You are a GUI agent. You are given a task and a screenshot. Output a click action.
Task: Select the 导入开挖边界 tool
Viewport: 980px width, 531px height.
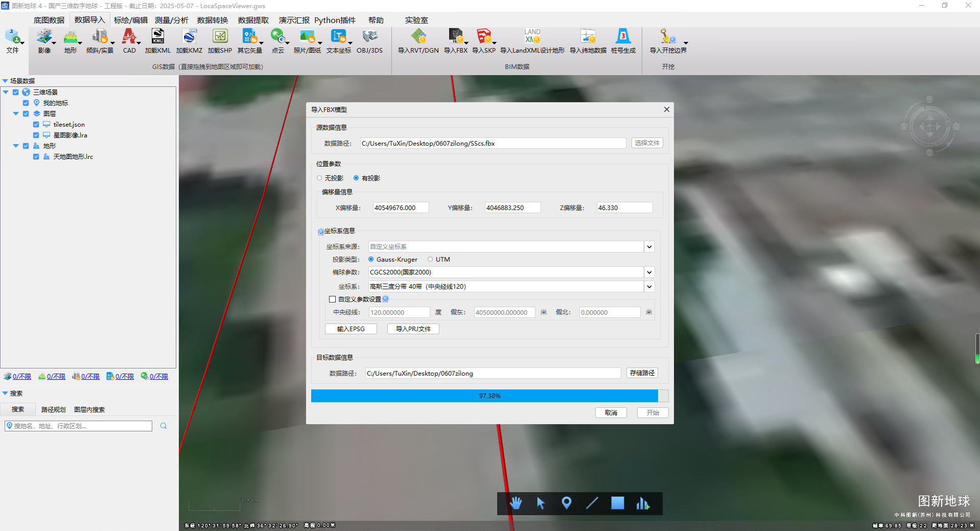click(668, 41)
